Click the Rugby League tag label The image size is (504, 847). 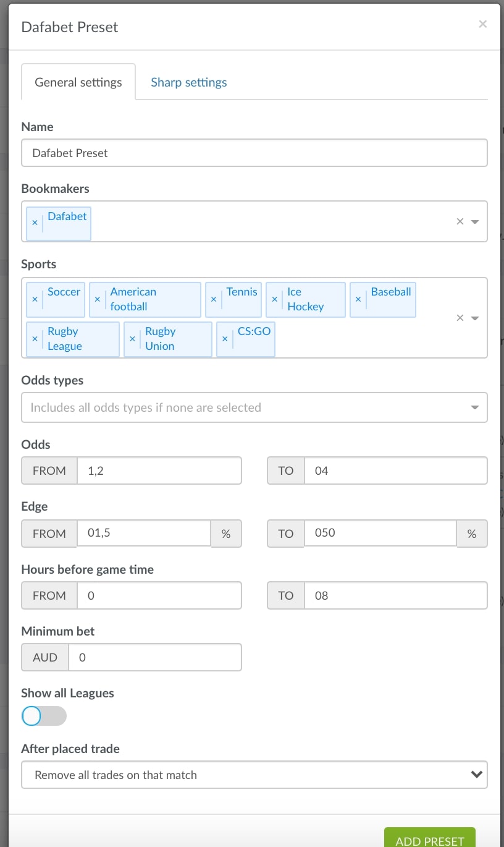(65, 339)
